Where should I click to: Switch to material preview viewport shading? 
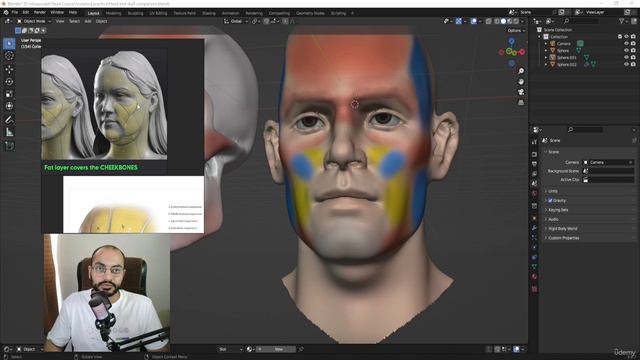(510, 21)
